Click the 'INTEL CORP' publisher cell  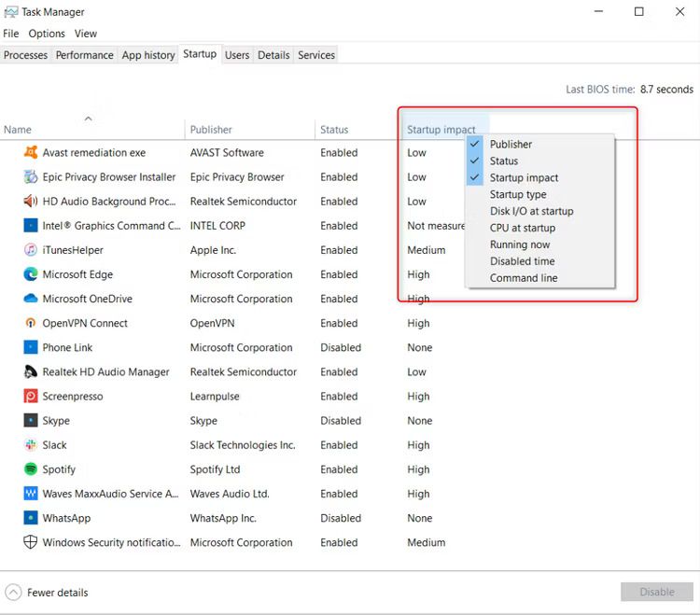tap(217, 226)
